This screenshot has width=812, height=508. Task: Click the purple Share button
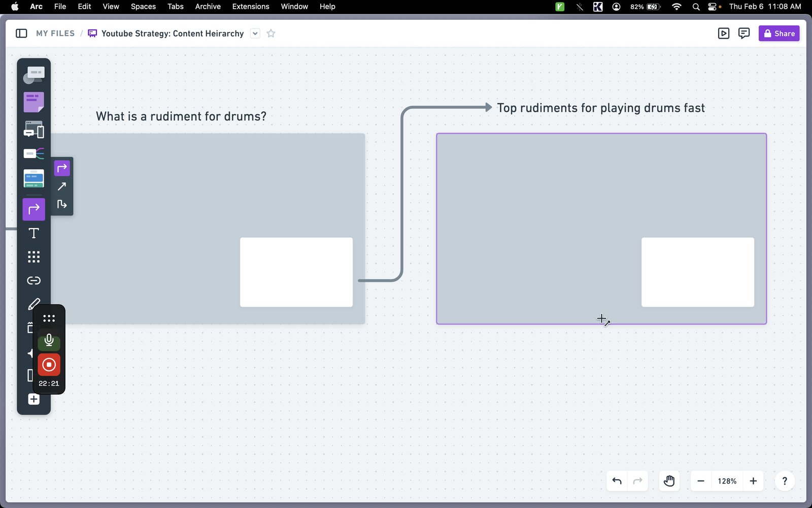coord(779,34)
